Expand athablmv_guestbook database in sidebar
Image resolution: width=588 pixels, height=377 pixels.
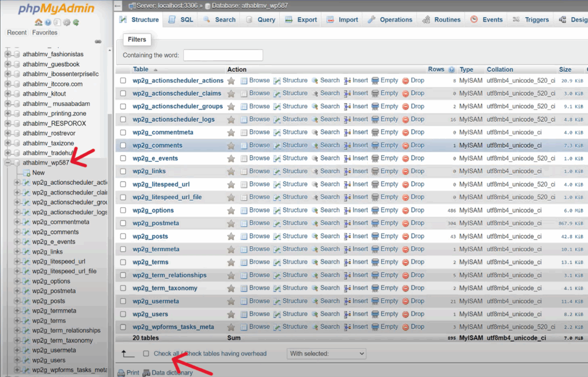click(7, 64)
